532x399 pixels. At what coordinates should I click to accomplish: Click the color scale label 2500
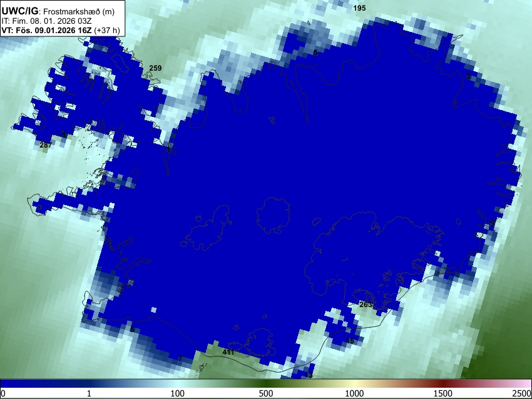point(522,393)
